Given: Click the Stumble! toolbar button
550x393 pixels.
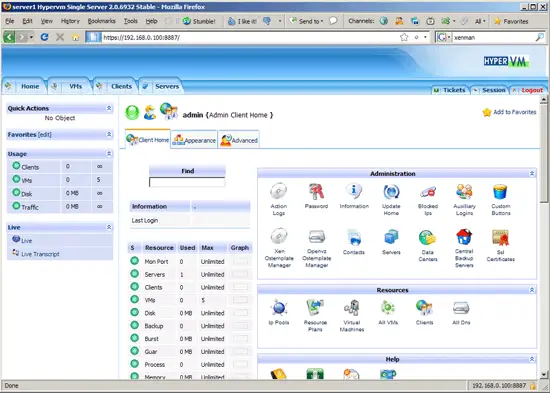Looking at the screenshot, I should (199, 21).
